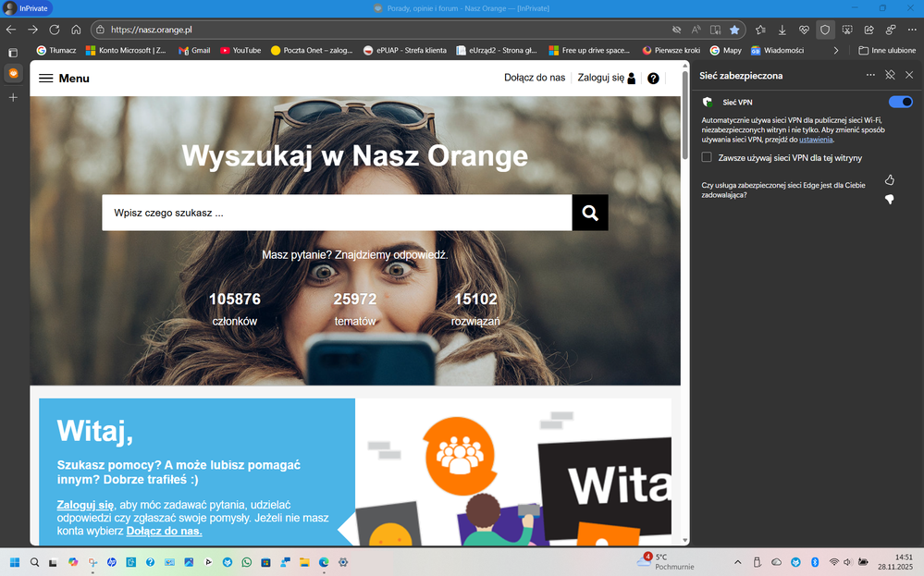The image size is (924, 576).
Task: Open help via the question mark icon
Action: (653, 78)
